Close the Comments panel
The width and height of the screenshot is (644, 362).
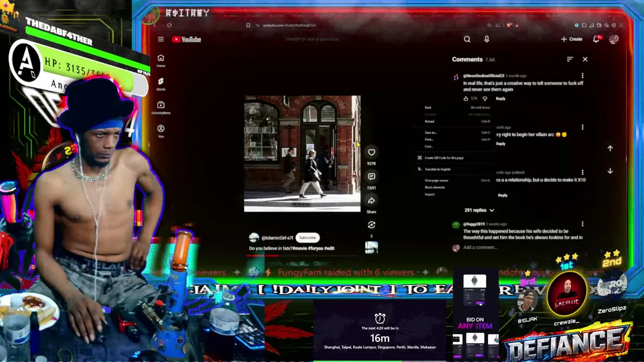tap(585, 59)
